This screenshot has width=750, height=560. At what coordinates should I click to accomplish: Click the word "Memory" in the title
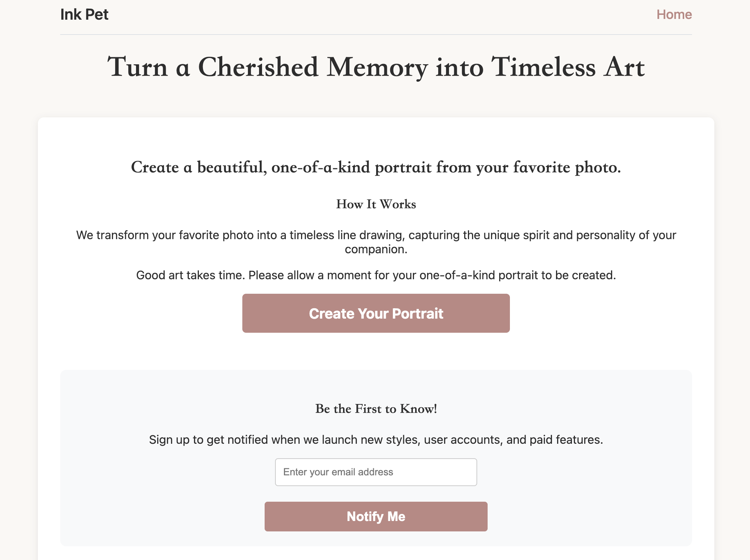(377, 67)
